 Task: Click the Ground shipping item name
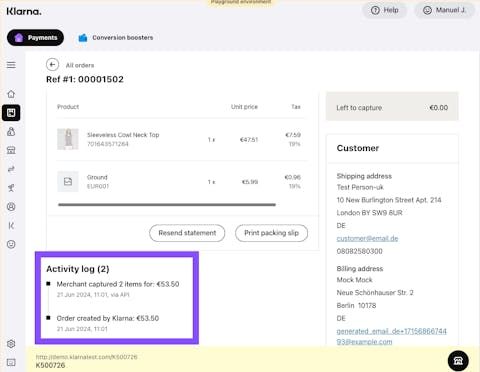pyautogui.click(x=97, y=177)
